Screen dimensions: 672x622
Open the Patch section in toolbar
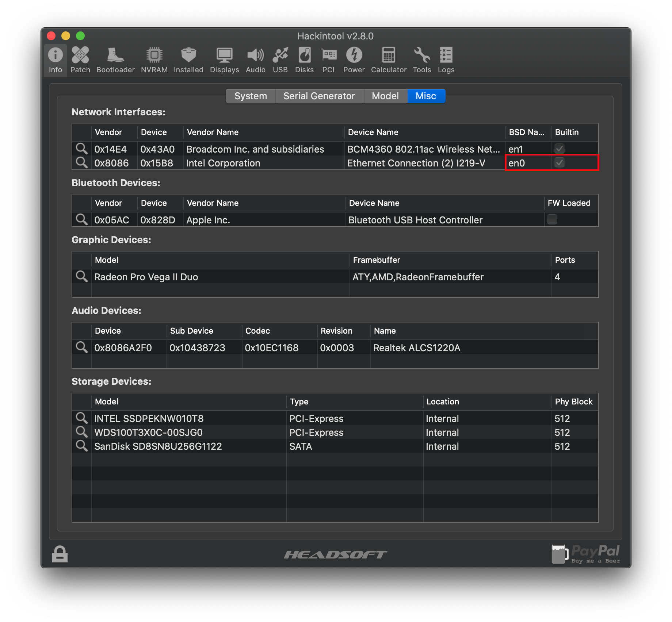(80, 60)
